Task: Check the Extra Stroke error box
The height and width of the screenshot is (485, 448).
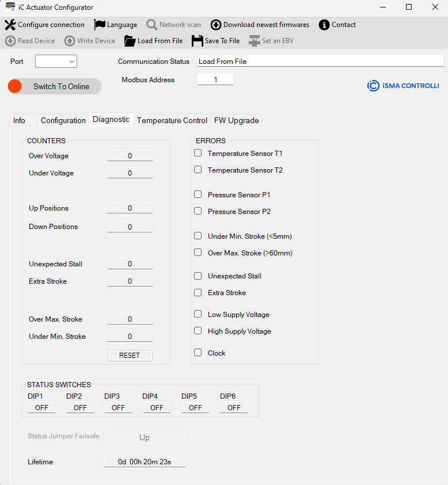Action: click(x=198, y=292)
